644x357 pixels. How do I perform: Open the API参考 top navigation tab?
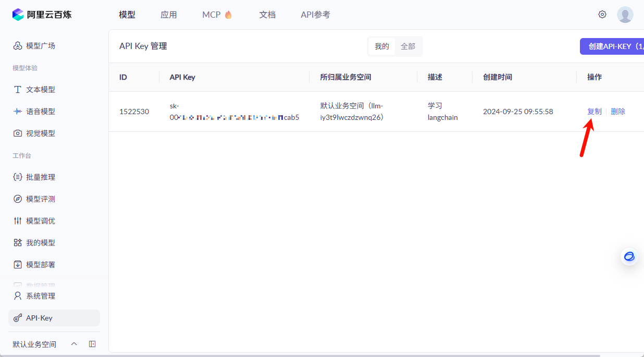click(x=315, y=15)
